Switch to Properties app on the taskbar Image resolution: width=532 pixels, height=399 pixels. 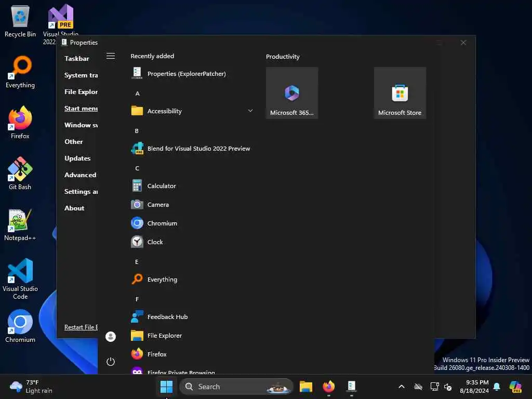click(352, 387)
